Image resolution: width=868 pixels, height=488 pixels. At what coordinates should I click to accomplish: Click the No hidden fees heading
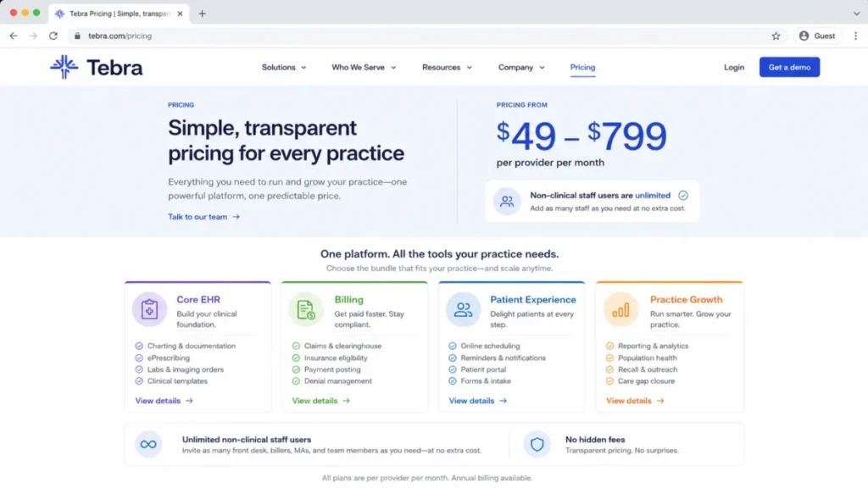[x=595, y=440]
